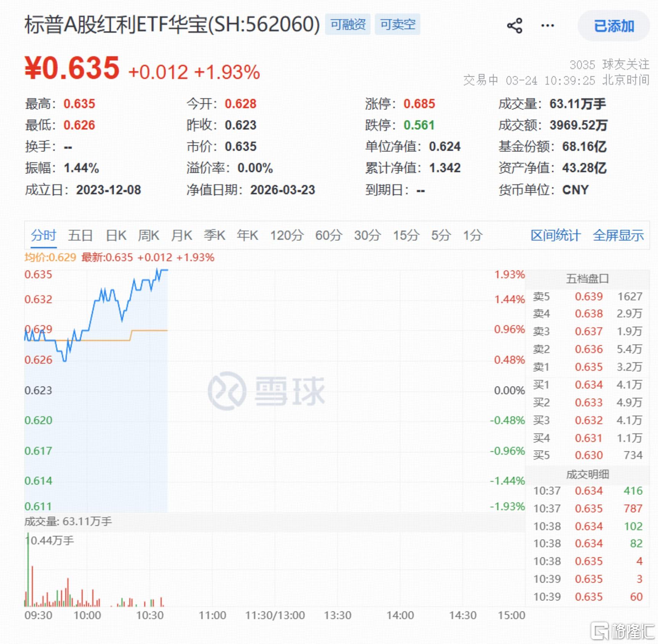658x644 pixels.
Task: Click the trade detail with volume 60
Action: pos(587,597)
